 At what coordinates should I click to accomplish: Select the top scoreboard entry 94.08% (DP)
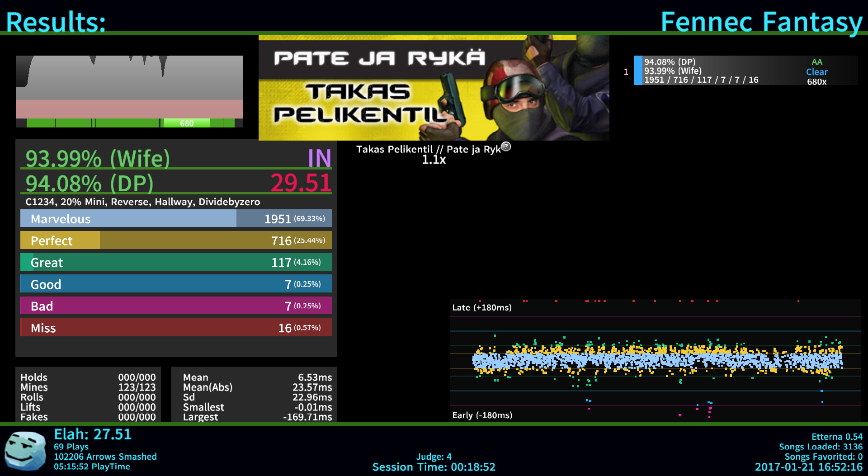pos(745,71)
